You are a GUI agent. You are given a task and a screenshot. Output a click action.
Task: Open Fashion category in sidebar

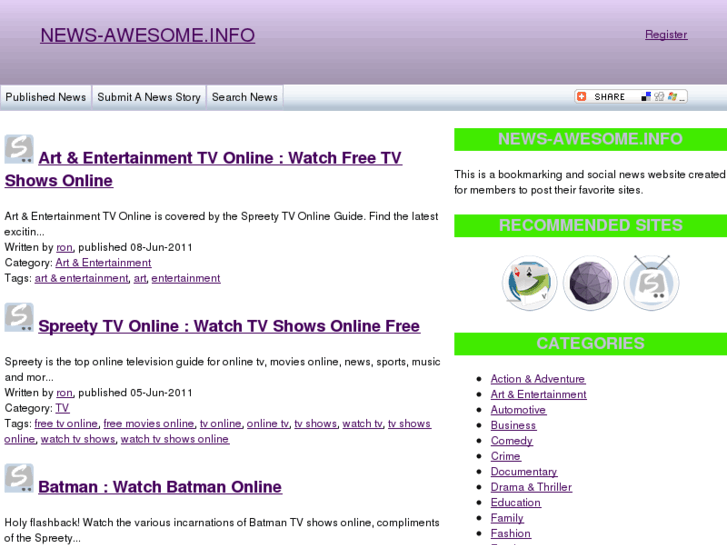511,533
